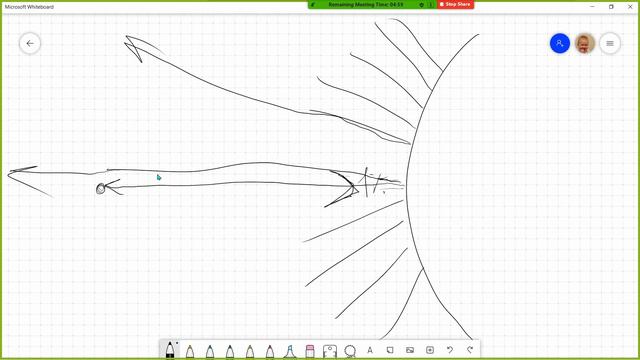640x360 pixels.
Task: Open the insert plus menu
Action: click(430, 350)
